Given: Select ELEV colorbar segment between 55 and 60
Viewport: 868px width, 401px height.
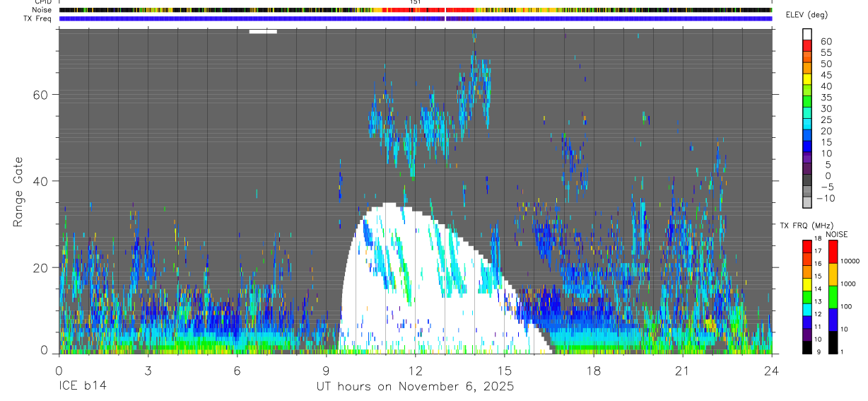Looking at the screenshot, I should tap(808, 47).
